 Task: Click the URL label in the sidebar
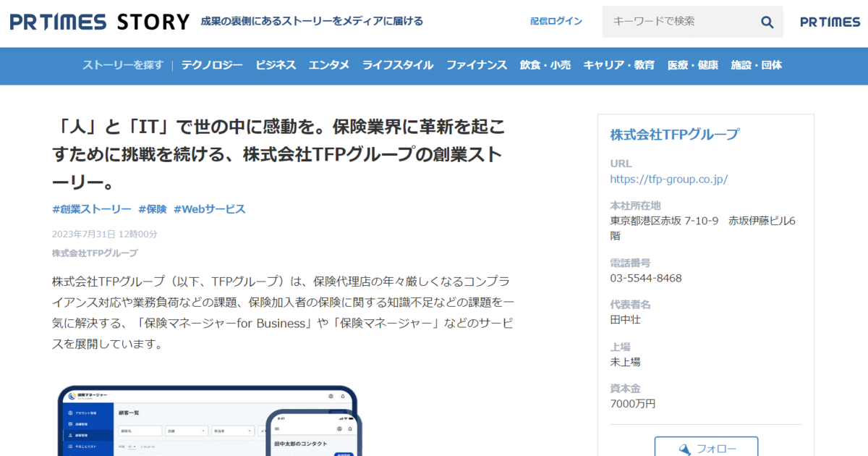[621, 164]
